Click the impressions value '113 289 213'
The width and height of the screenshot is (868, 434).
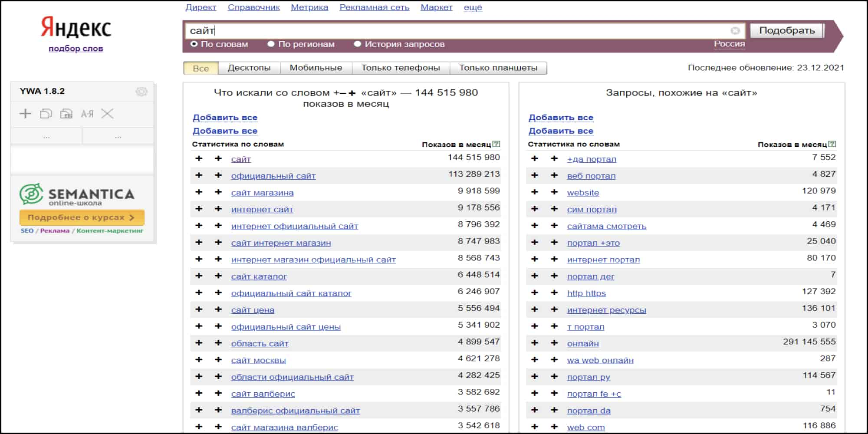474,174
